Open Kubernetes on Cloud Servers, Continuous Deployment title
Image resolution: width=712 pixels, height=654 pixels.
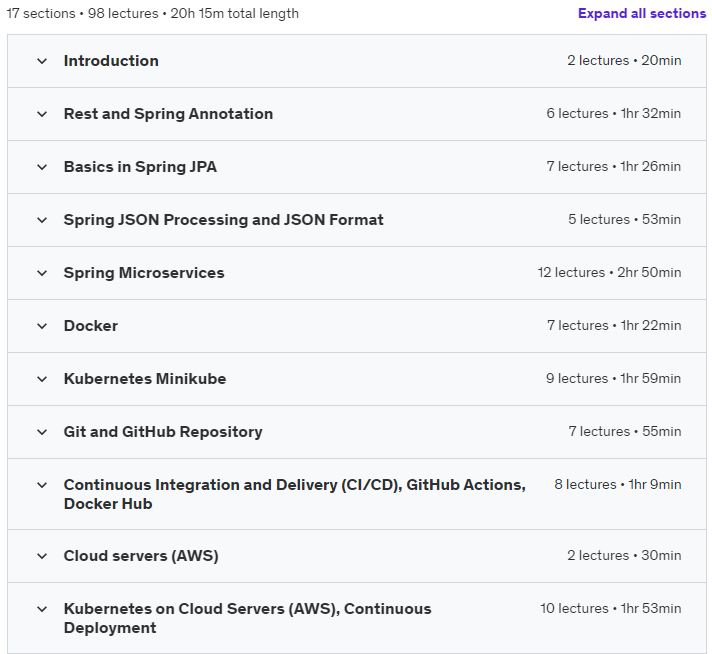[247, 618]
